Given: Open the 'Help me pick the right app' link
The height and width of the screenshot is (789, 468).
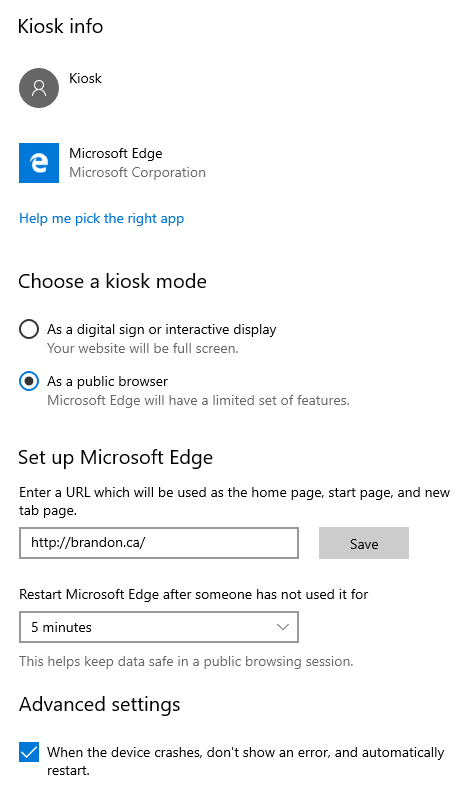Looking at the screenshot, I should (102, 219).
